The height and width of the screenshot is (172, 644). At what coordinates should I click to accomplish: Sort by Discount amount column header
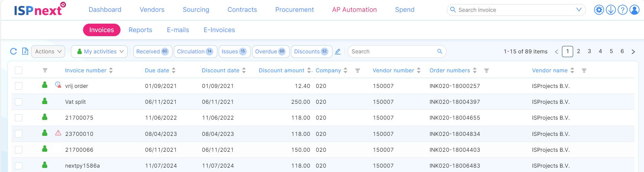[x=281, y=70]
